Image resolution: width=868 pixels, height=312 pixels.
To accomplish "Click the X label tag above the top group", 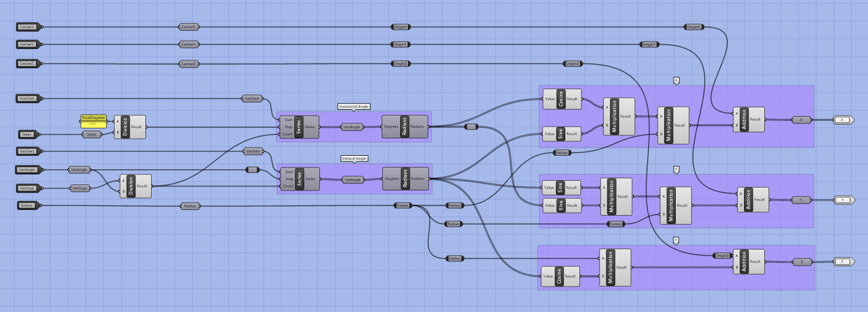I will coord(676,80).
